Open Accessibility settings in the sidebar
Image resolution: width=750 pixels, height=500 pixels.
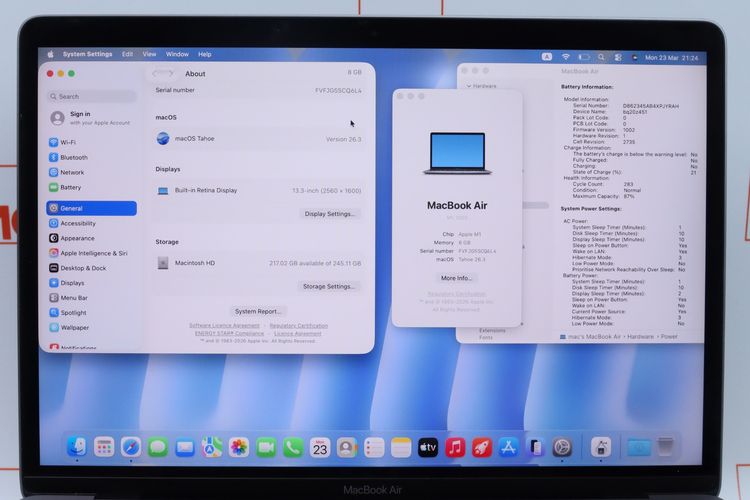(91, 223)
